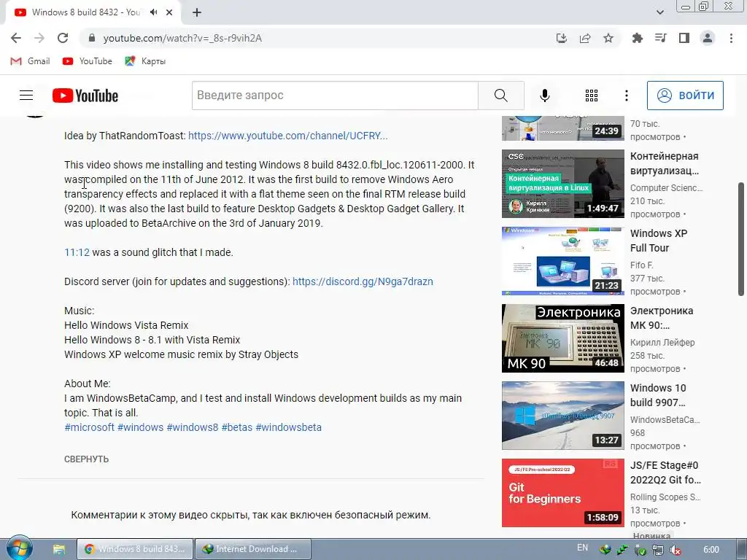
Task: Bookmark this page with the star icon
Action: pyautogui.click(x=608, y=38)
